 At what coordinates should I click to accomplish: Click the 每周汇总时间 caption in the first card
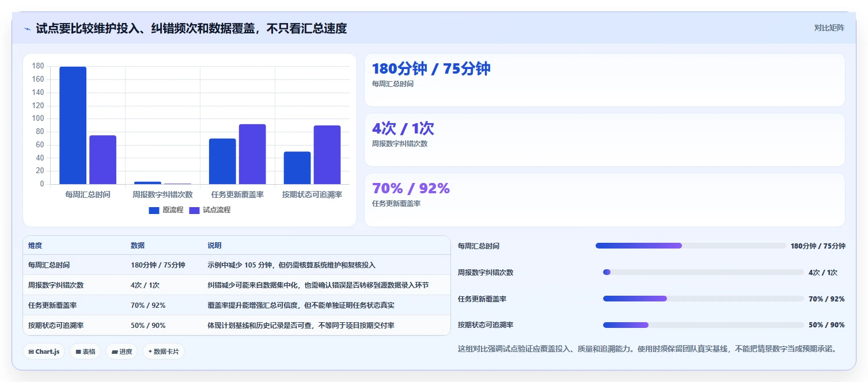[393, 84]
